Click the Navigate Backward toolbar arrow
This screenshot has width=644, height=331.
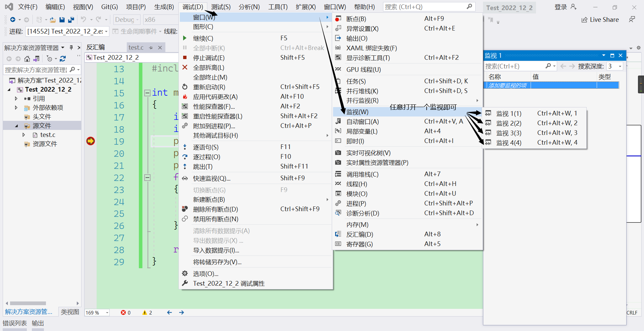pos(13,20)
